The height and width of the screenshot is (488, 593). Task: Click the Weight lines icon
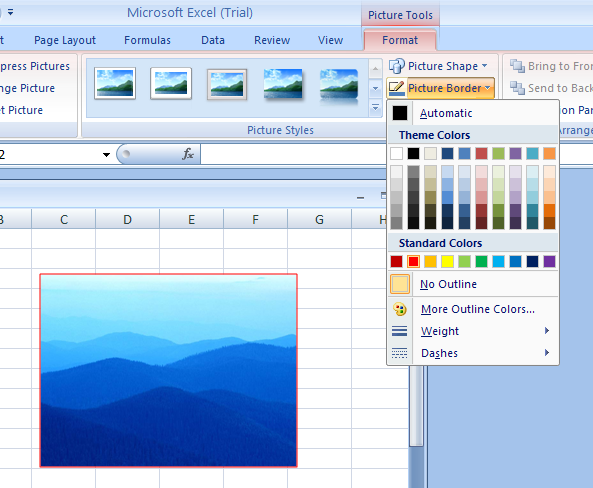(400, 331)
